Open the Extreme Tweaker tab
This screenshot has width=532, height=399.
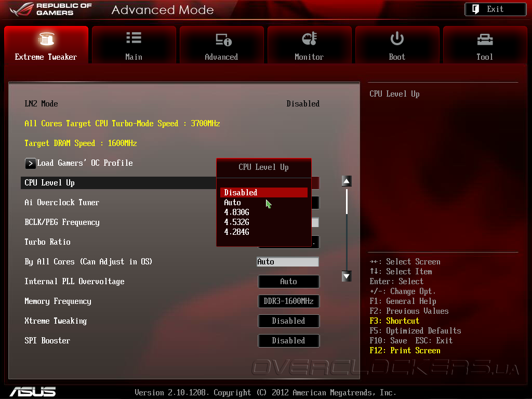[x=46, y=45]
